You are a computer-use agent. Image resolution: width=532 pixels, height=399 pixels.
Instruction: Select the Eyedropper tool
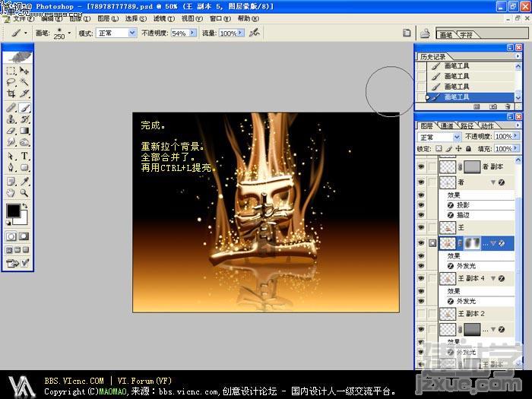pos(24,182)
